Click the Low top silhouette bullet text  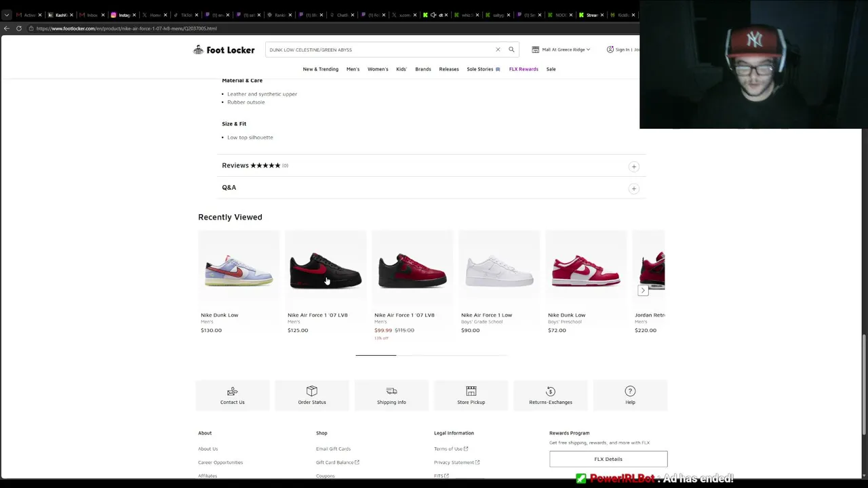tap(250, 138)
